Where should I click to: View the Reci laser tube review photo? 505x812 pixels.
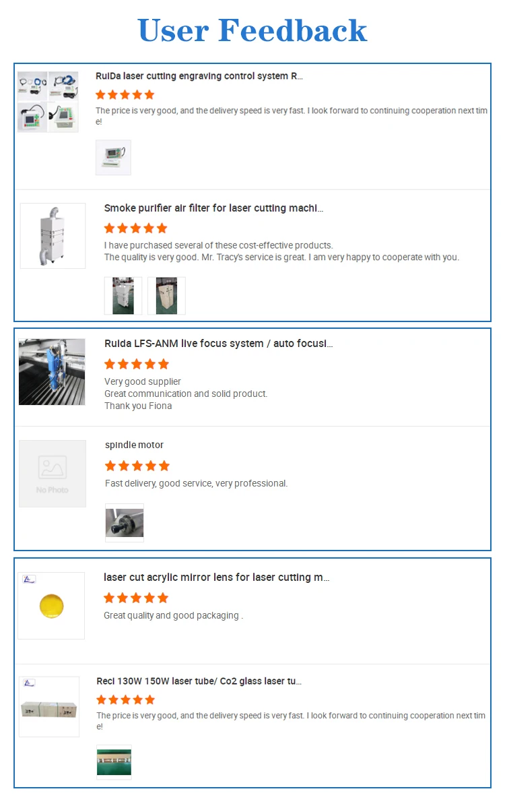(x=114, y=762)
